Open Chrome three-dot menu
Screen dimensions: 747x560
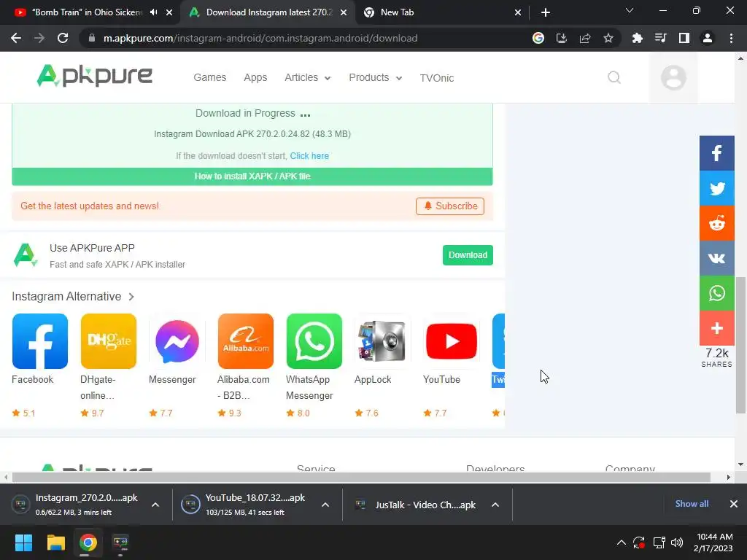(x=731, y=38)
